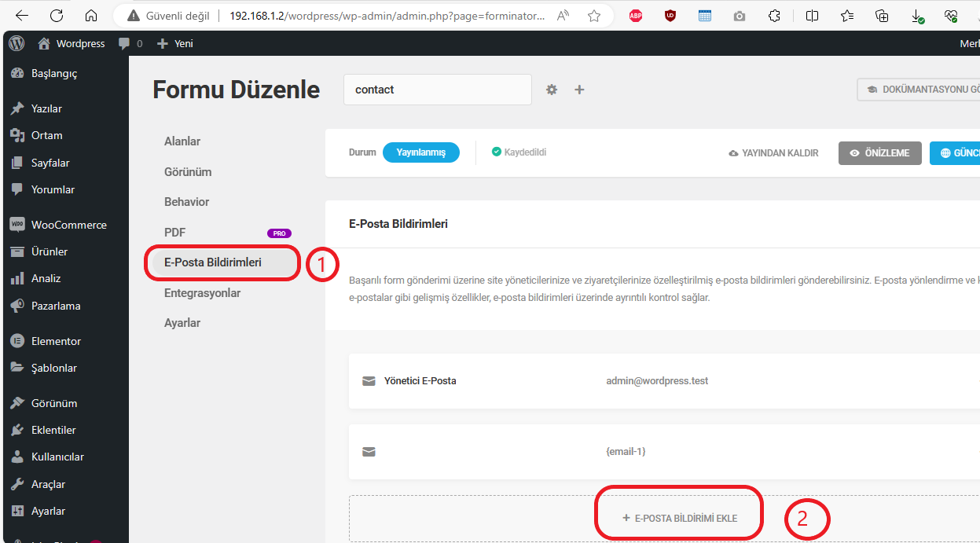This screenshot has width=980, height=543.
Task: Switch to Alanlar tab
Action: click(x=182, y=141)
